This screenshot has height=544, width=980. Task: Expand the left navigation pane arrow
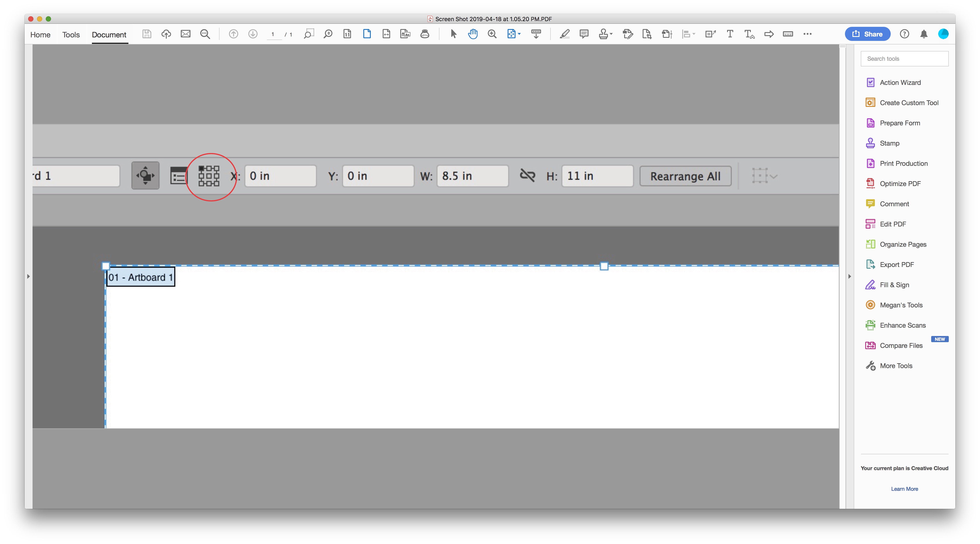tap(29, 277)
